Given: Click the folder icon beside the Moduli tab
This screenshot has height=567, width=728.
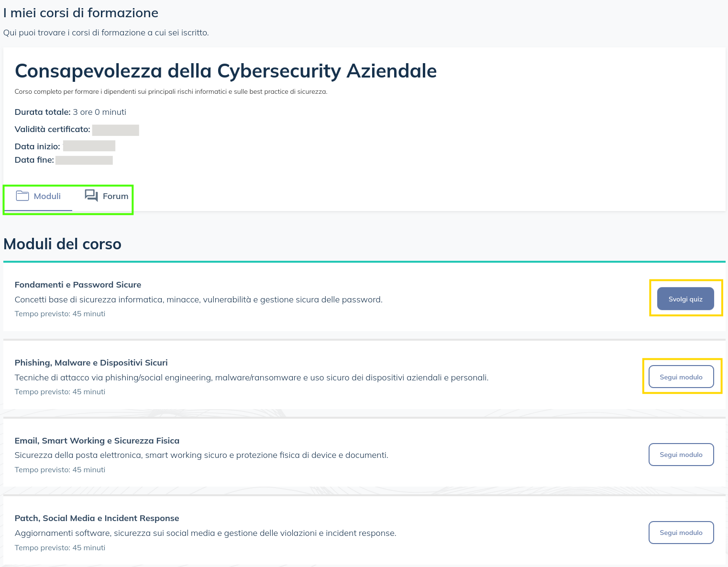Looking at the screenshot, I should click(x=22, y=196).
